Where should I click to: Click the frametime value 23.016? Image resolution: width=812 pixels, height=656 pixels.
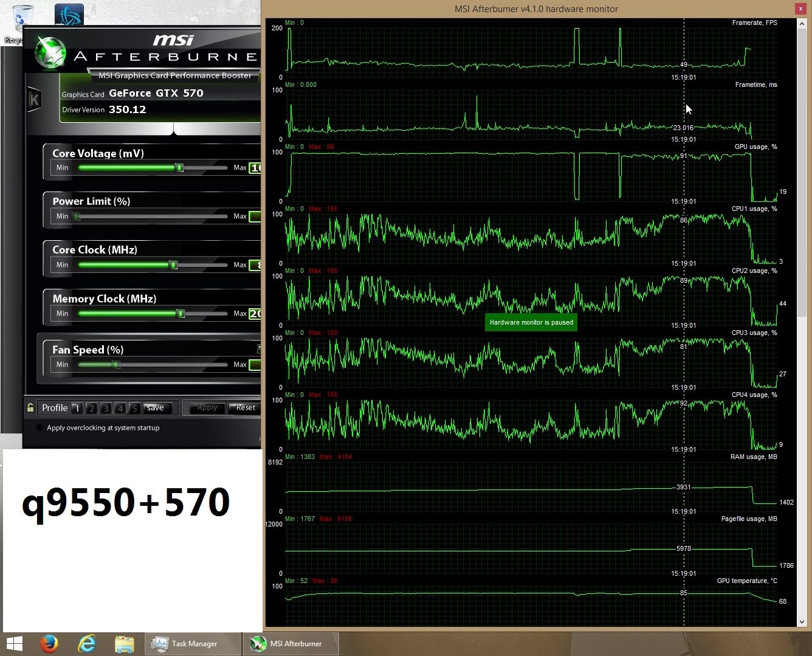683,128
